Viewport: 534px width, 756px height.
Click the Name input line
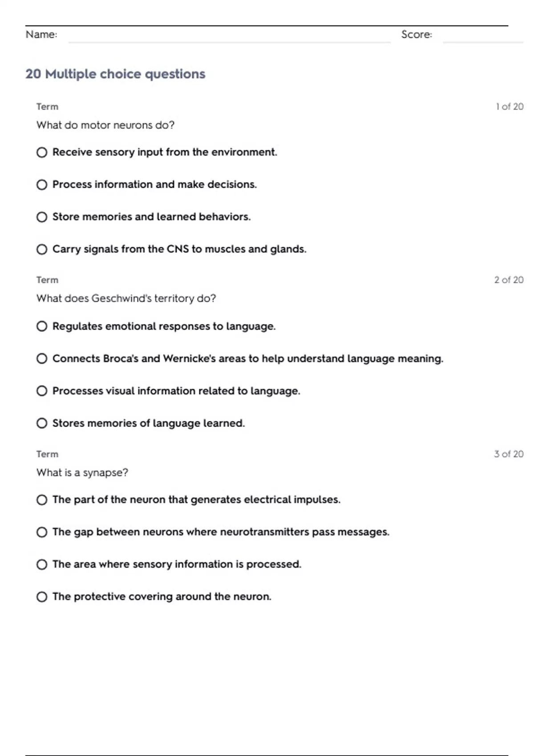click(x=229, y=36)
